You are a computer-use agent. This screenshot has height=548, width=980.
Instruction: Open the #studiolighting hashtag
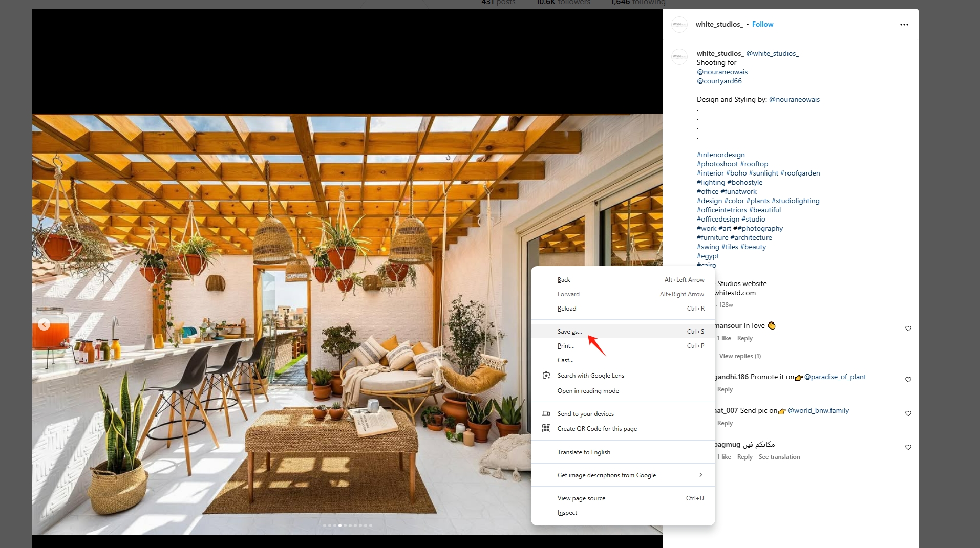pos(795,201)
